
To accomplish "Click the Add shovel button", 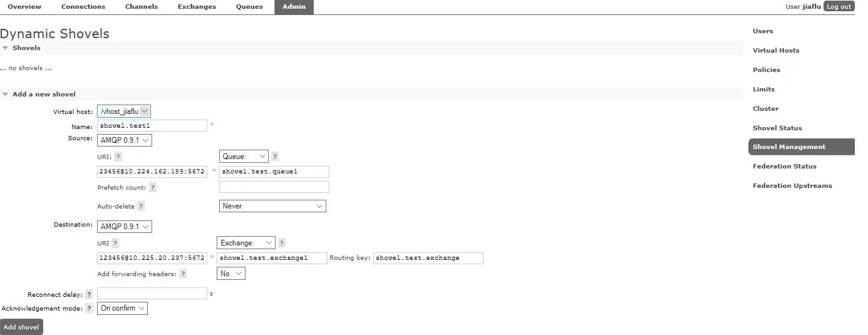I will pyautogui.click(x=21, y=327).
